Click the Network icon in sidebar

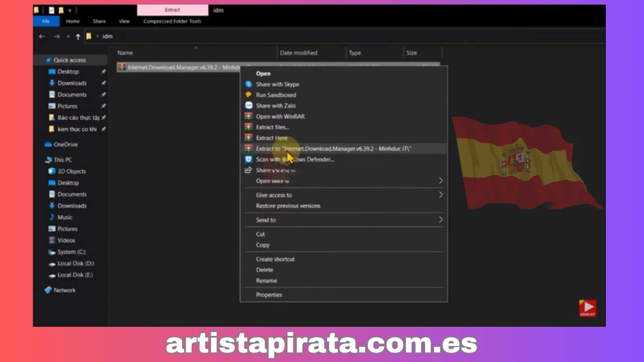point(48,290)
